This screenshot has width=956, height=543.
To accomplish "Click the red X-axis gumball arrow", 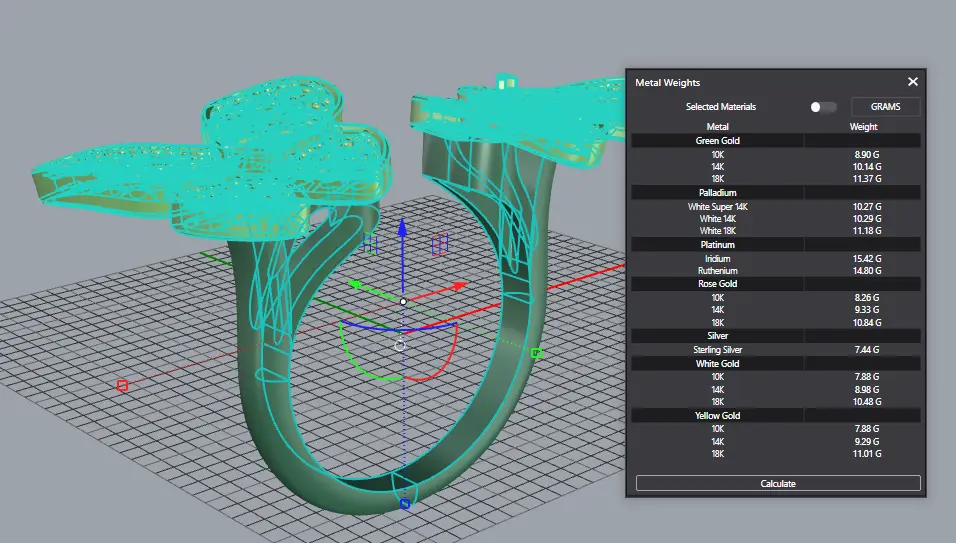I will pos(459,285).
